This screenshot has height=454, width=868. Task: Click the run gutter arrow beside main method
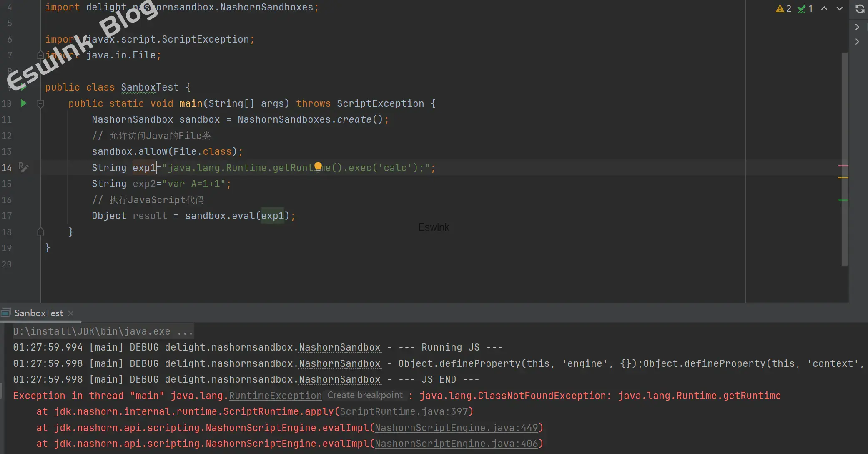[x=24, y=103]
